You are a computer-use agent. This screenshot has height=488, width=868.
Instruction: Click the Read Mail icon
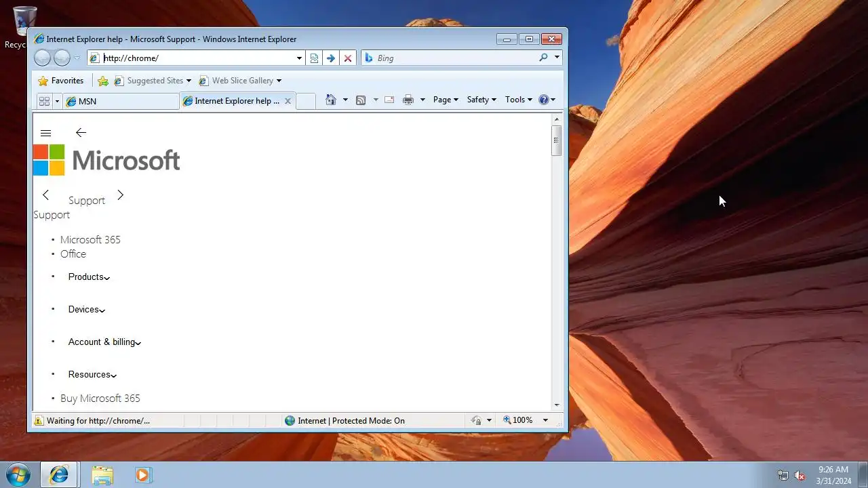(389, 100)
